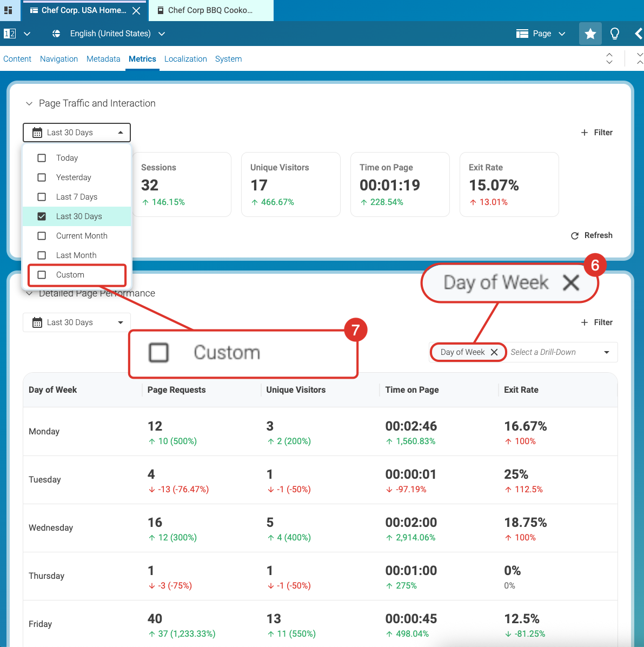The image size is (644, 647).
Task: Click the Refresh icon in Page Traffic panel
Action: tap(575, 236)
